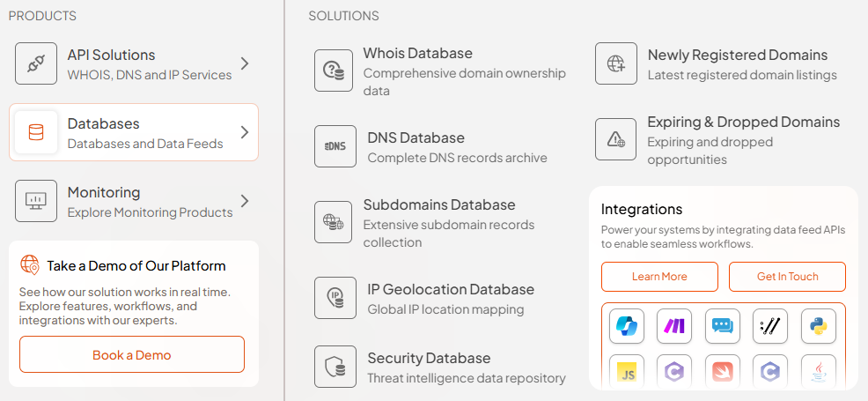Open the Microsoft Copilot integration icon
Image resolution: width=868 pixels, height=401 pixels.
pos(627,326)
